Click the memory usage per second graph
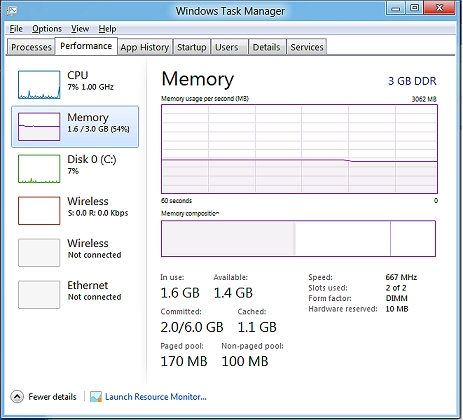This screenshot has height=420, width=463. coord(299,149)
